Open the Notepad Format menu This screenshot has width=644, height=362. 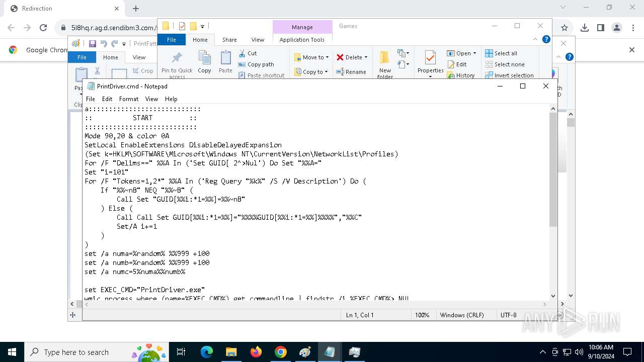(x=129, y=99)
